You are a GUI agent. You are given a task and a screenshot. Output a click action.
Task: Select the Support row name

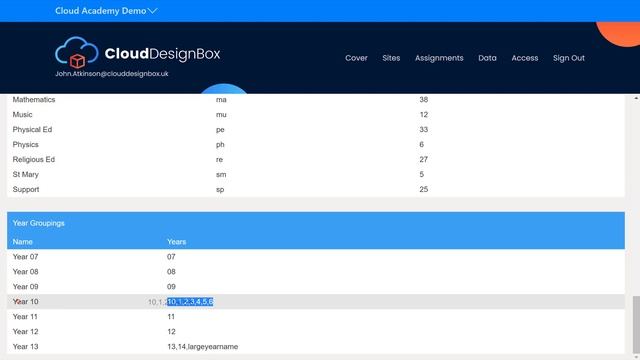pyautogui.click(x=26, y=189)
